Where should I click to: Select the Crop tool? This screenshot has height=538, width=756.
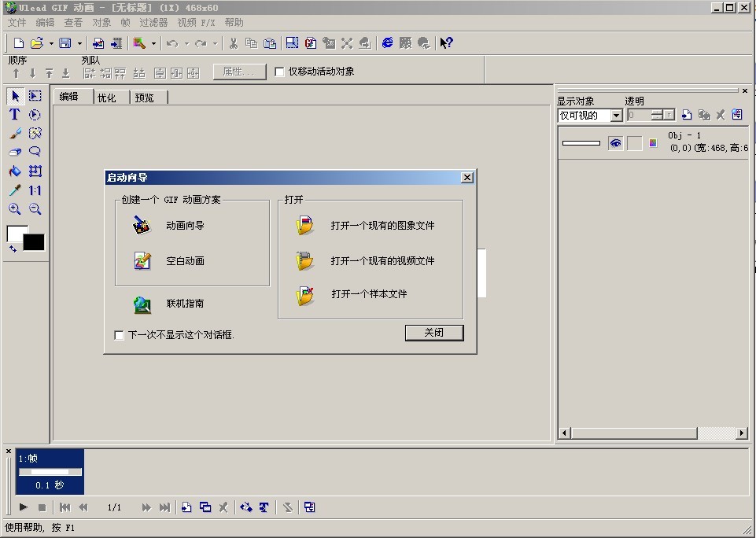coord(35,171)
